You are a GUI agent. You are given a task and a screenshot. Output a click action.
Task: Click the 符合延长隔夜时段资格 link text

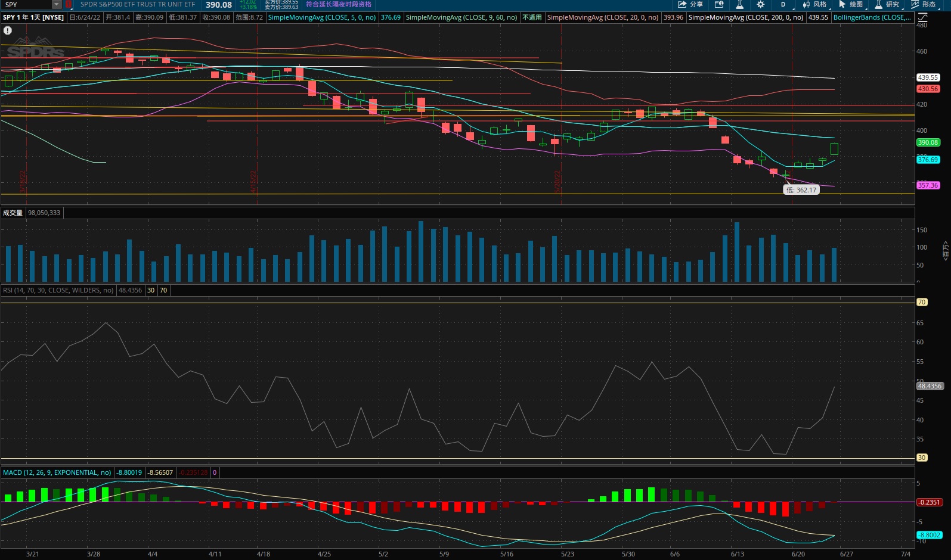(339, 4)
